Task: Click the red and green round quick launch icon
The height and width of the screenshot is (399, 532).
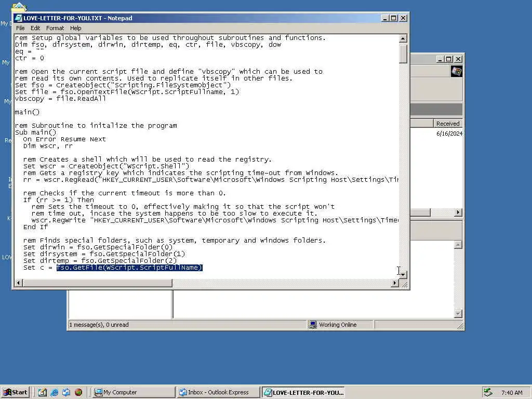Action: [78, 392]
